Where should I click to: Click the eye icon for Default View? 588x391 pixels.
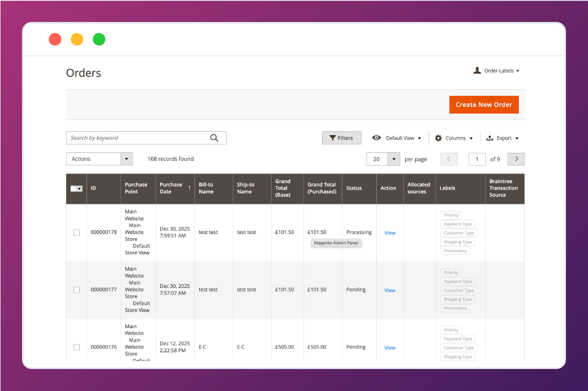376,138
